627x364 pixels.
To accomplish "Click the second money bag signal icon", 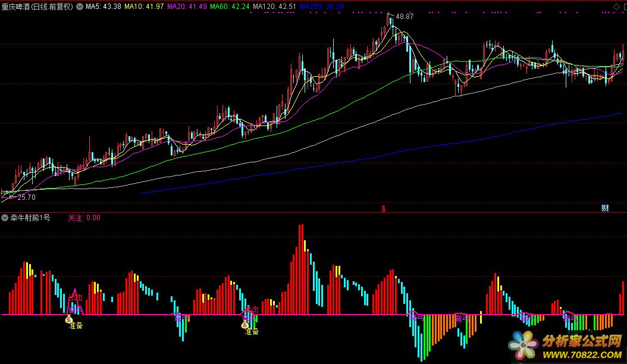I will (x=244, y=324).
